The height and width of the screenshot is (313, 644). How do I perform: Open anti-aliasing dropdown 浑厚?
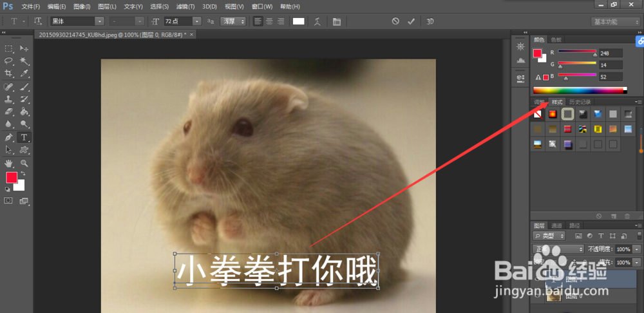233,21
